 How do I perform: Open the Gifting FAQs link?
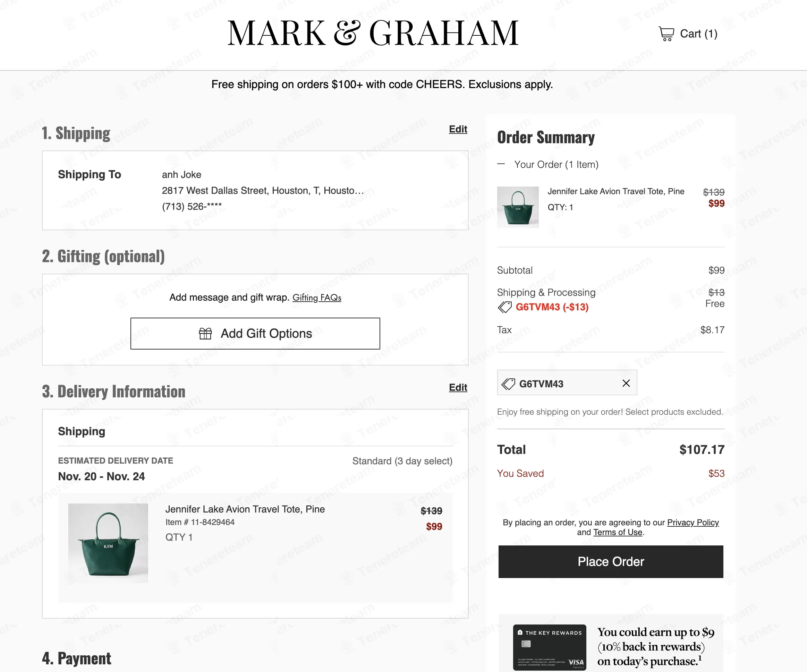pos(317,298)
